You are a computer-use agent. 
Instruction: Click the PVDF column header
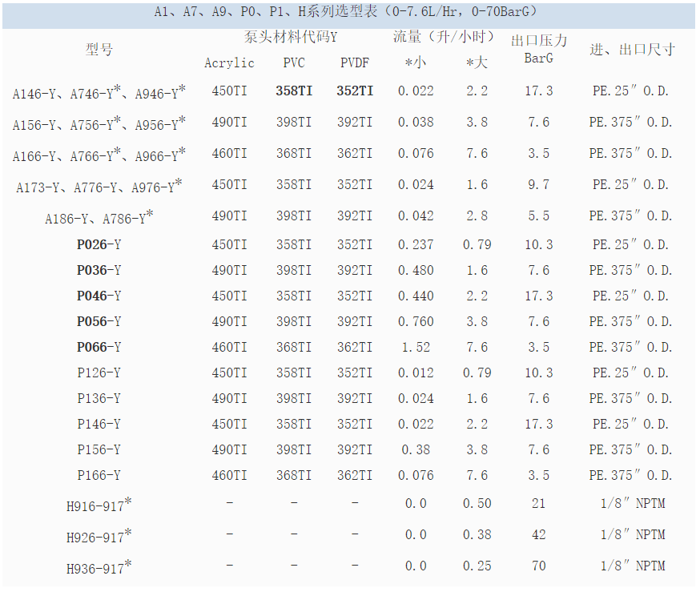coord(355,63)
